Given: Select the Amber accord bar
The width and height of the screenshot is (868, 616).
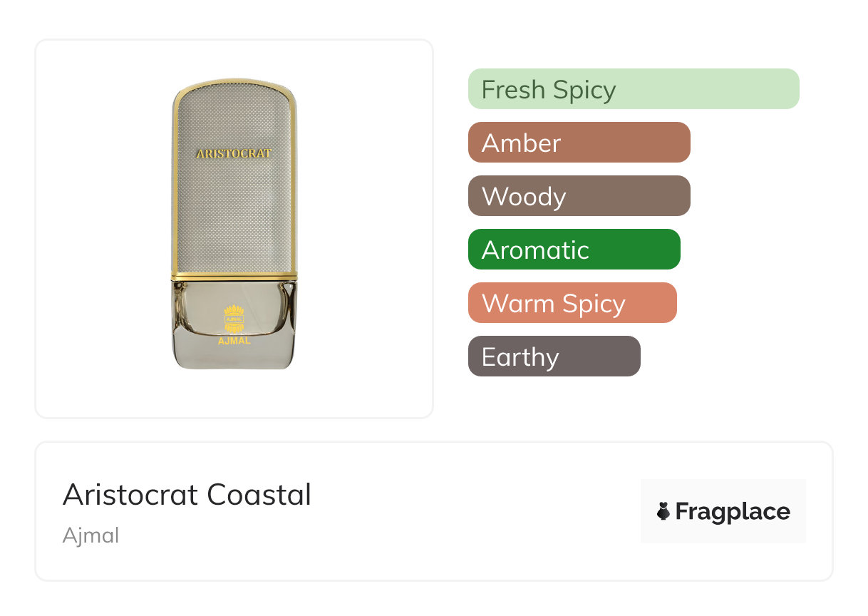Looking at the screenshot, I should (579, 143).
